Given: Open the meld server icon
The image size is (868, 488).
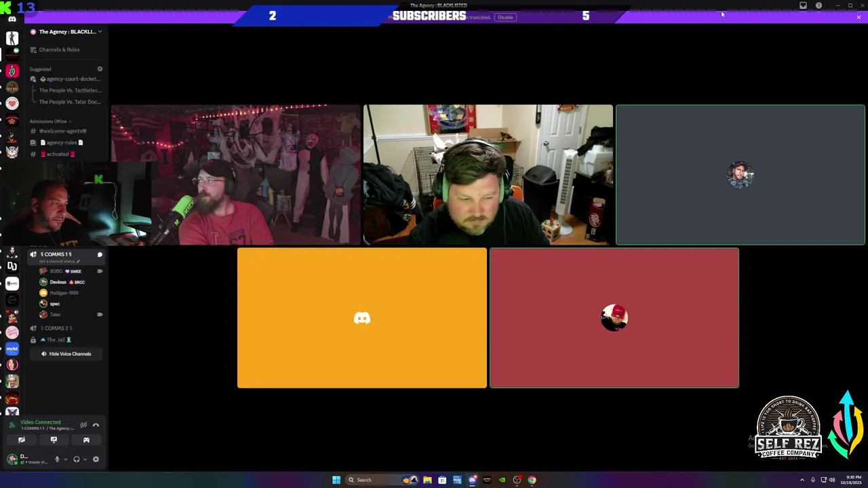Looking at the screenshot, I should click(x=12, y=348).
